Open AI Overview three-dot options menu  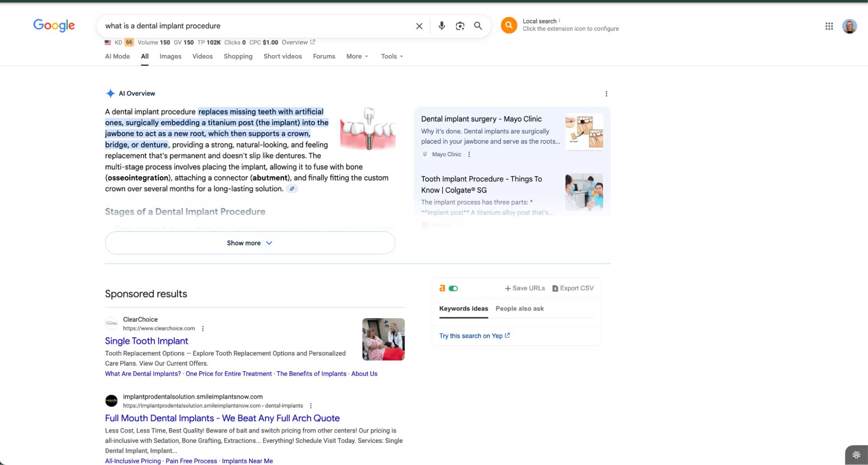coord(606,94)
